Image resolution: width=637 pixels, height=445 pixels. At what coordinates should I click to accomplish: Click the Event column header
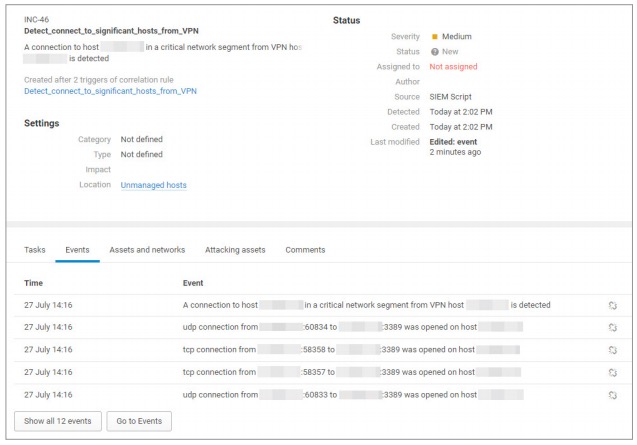click(194, 283)
